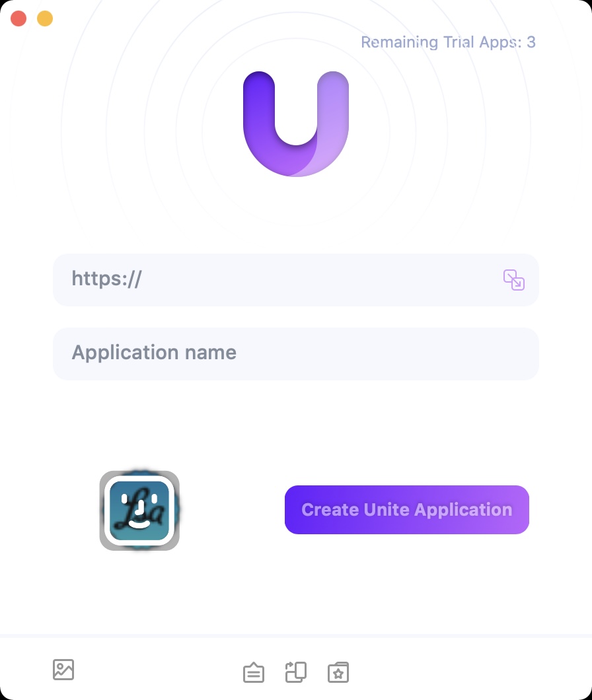
Task: Open the starred folder icon in bottom toolbar
Action: 338,672
